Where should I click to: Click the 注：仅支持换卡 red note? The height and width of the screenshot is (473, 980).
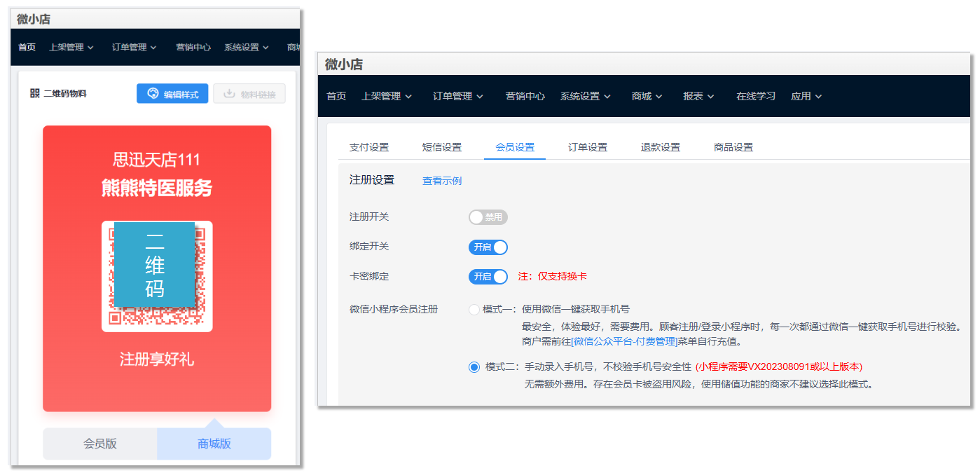tap(552, 276)
